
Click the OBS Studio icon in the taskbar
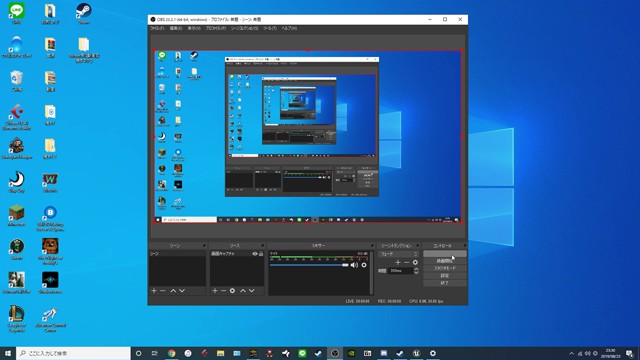tap(335, 353)
